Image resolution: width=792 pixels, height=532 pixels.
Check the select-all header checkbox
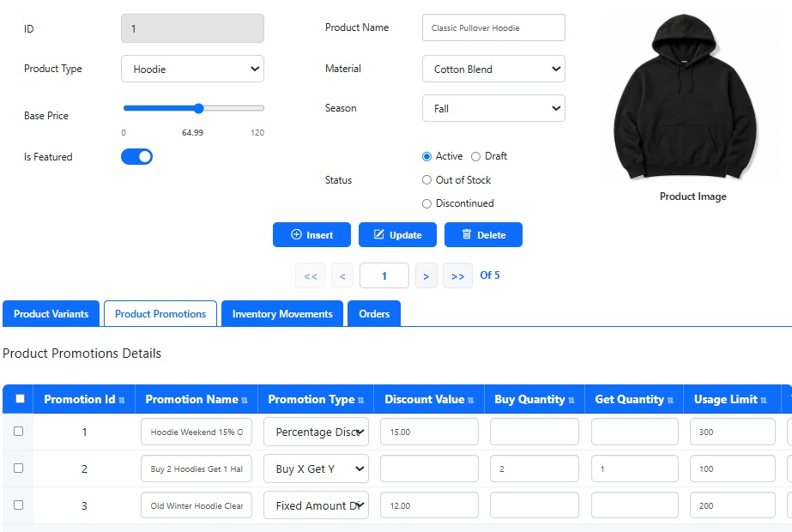coord(21,399)
